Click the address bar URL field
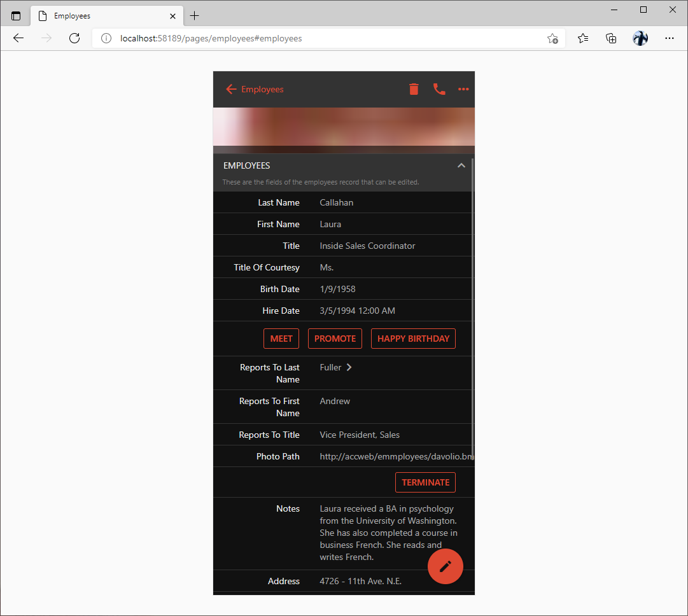 click(318, 38)
